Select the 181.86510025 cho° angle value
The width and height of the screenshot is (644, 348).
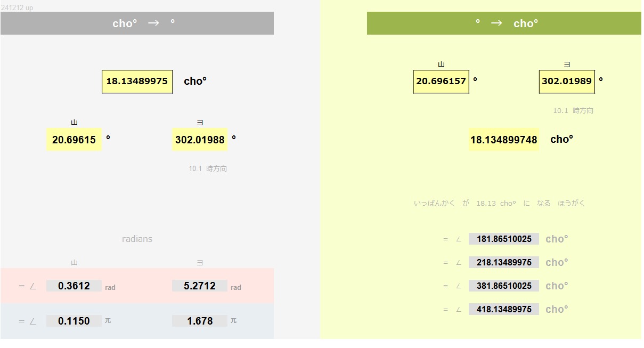click(x=504, y=239)
